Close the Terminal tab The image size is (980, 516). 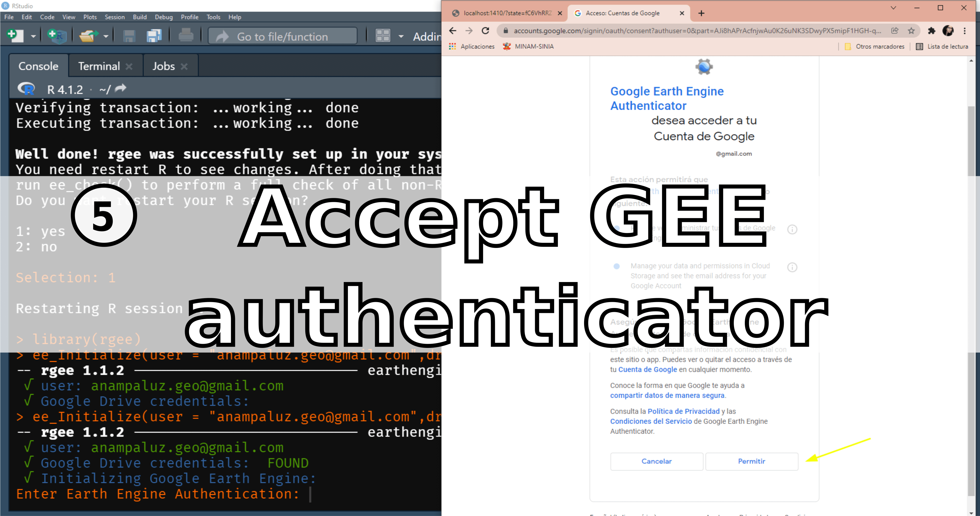click(x=129, y=67)
